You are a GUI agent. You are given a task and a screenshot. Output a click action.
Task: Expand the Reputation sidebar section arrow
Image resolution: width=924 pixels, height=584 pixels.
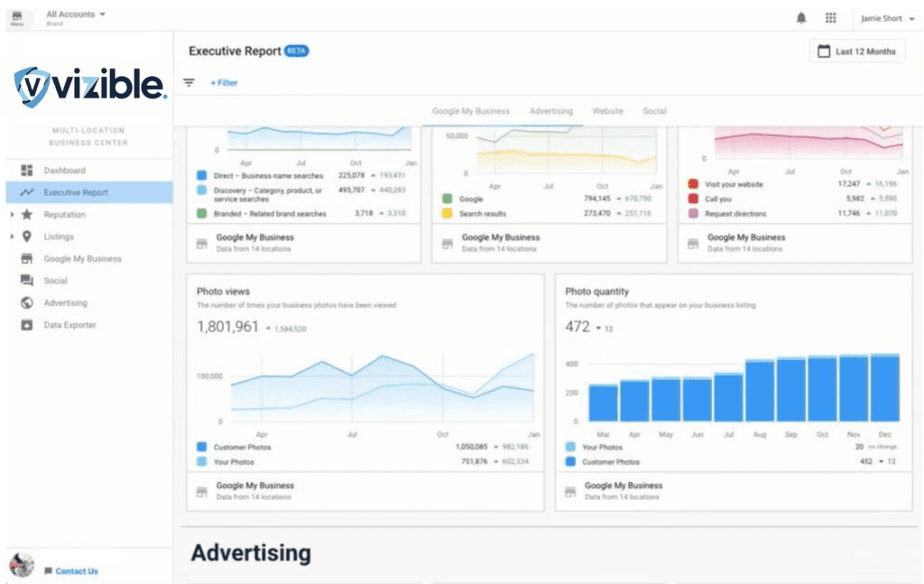click(12, 215)
